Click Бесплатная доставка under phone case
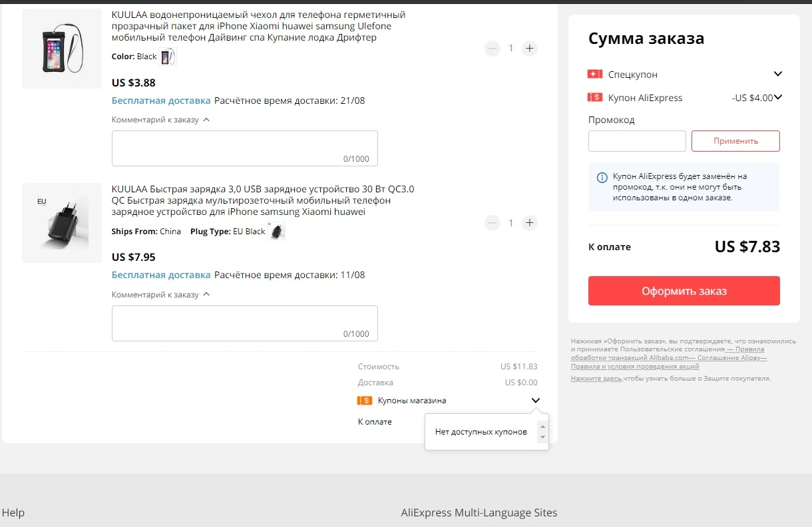This screenshot has width=812, height=527. click(161, 100)
